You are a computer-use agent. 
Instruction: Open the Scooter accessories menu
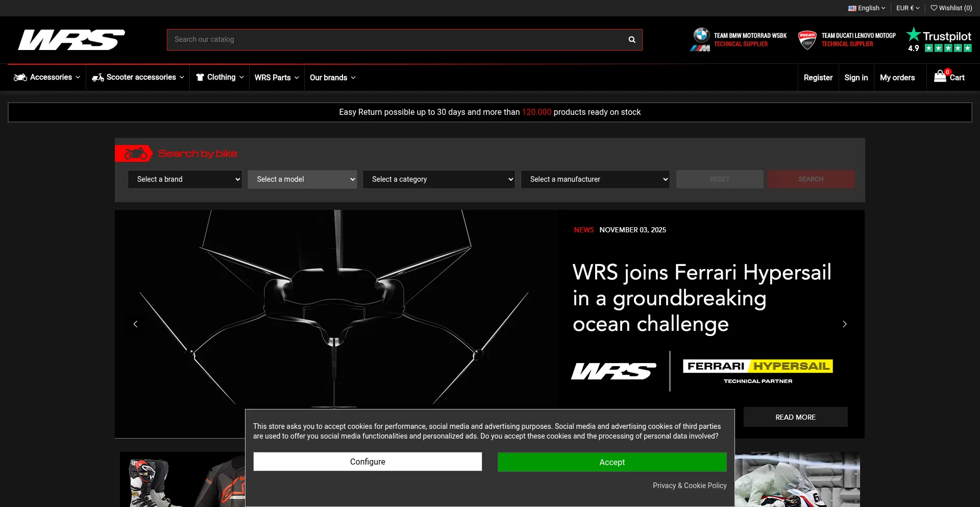[138, 77]
